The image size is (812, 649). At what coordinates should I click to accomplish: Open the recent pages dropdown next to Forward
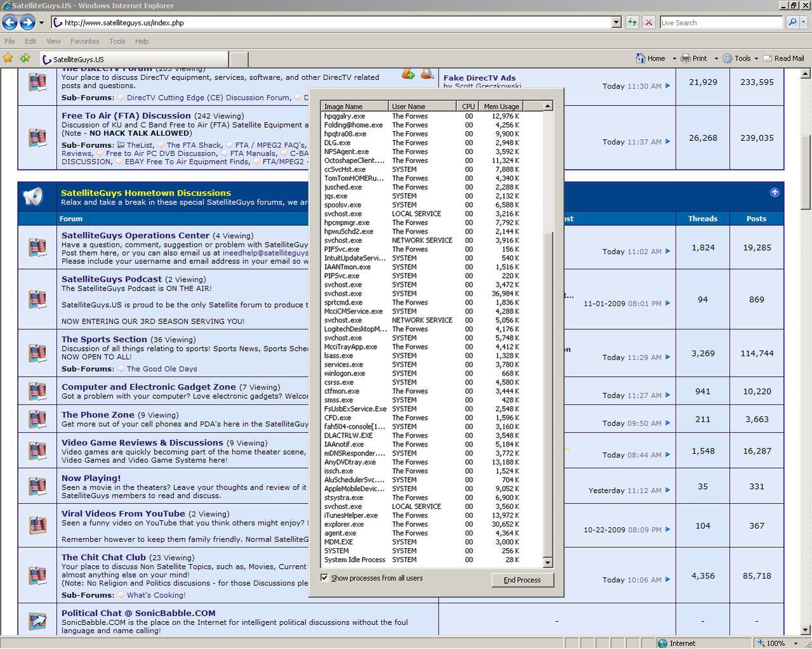coord(41,23)
